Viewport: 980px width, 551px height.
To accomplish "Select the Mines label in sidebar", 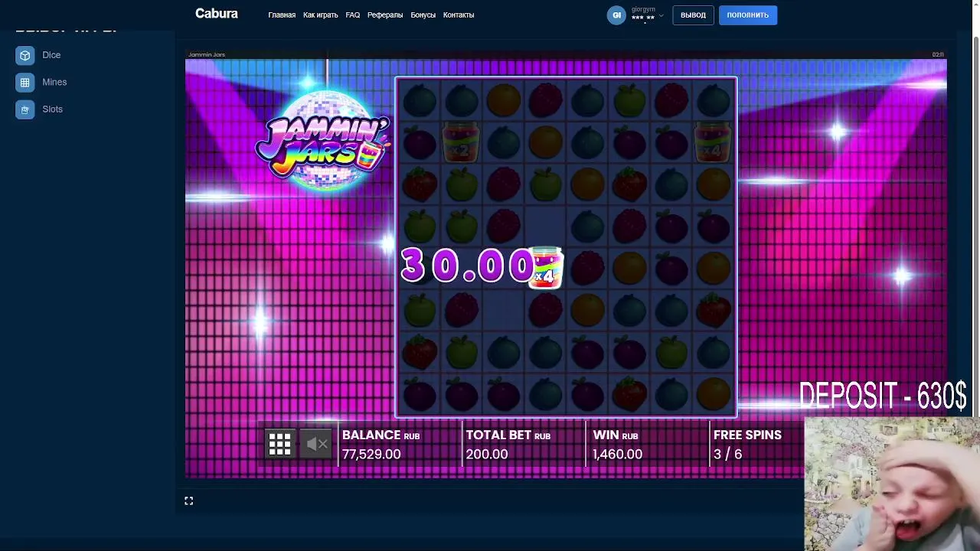I will tap(54, 82).
